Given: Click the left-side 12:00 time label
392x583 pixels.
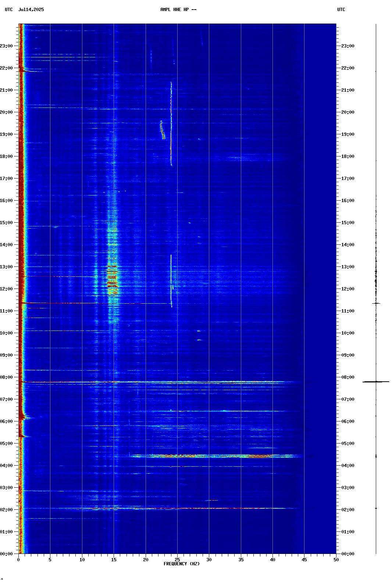Looking at the screenshot, I should click(x=6, y=289).
